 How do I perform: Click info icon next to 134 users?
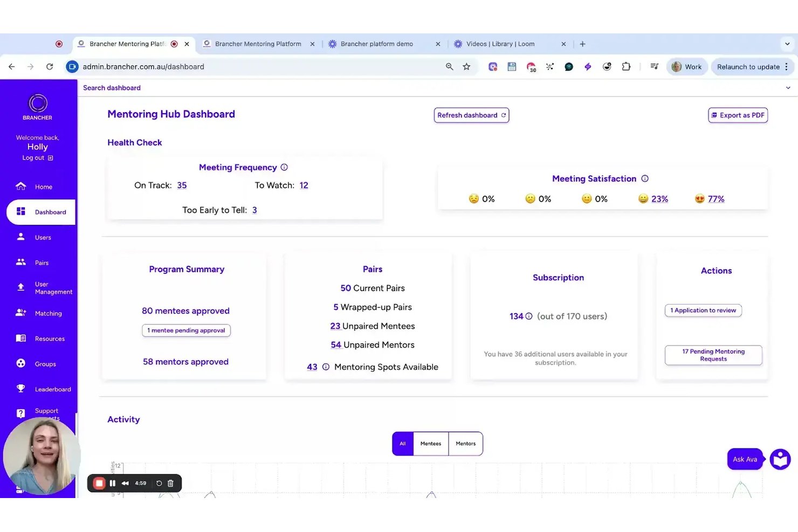pyautogui.click(x=529, y=316)
